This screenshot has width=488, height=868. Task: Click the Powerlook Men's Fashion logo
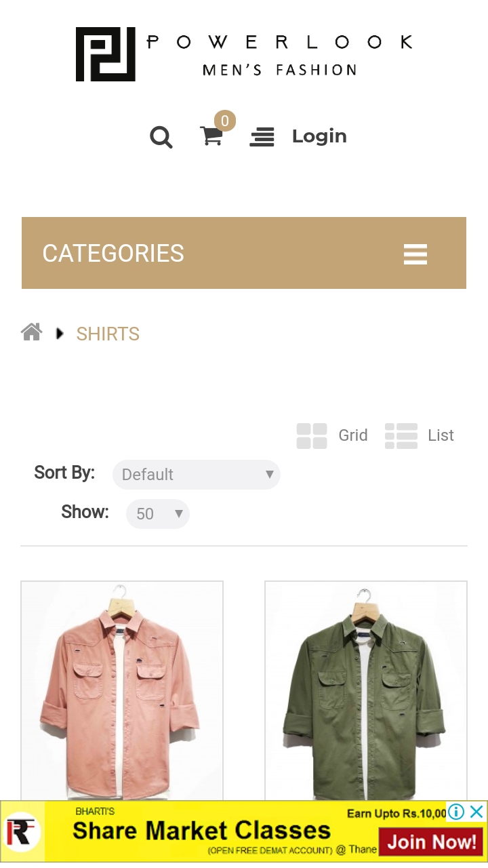(244, 53)
